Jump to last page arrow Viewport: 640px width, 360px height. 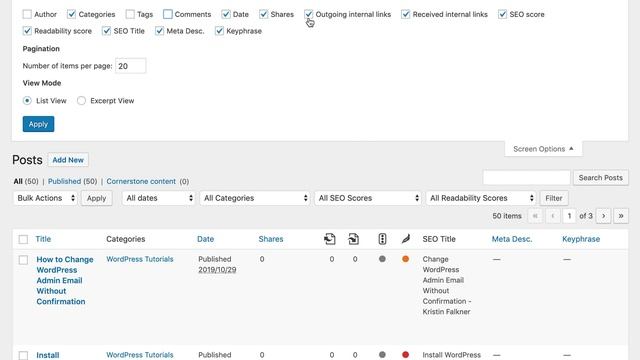[x=621, y=216]
